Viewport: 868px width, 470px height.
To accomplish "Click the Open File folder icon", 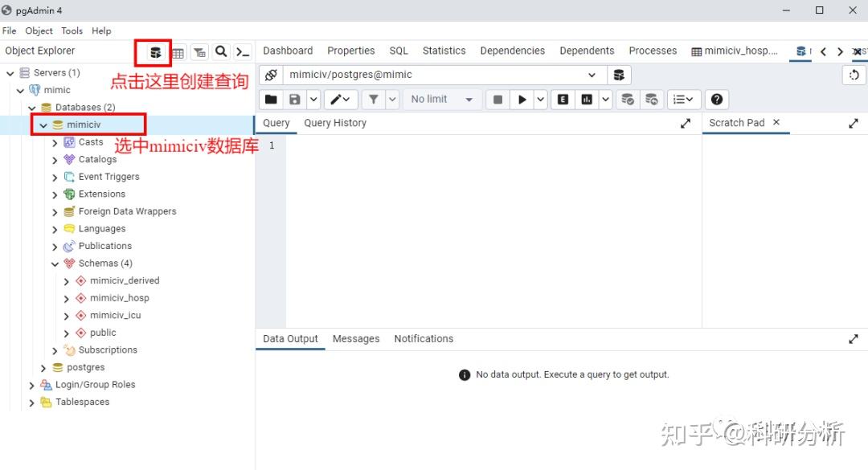I will [x=271, y=99].
